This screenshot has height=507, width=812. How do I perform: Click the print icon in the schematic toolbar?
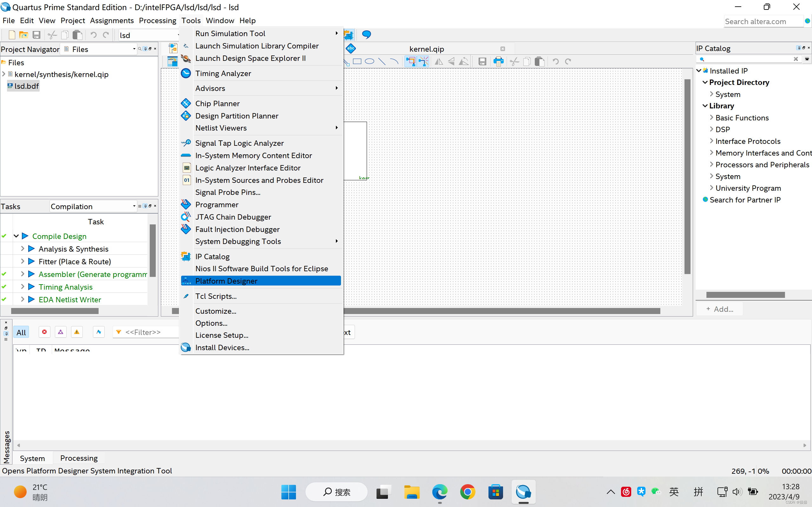click(x=498, y=62)
